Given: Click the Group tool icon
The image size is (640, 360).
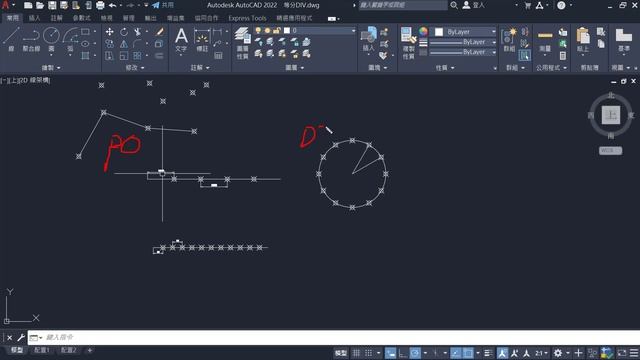Looking at the screenshot, I should click(x=509, y=39).
